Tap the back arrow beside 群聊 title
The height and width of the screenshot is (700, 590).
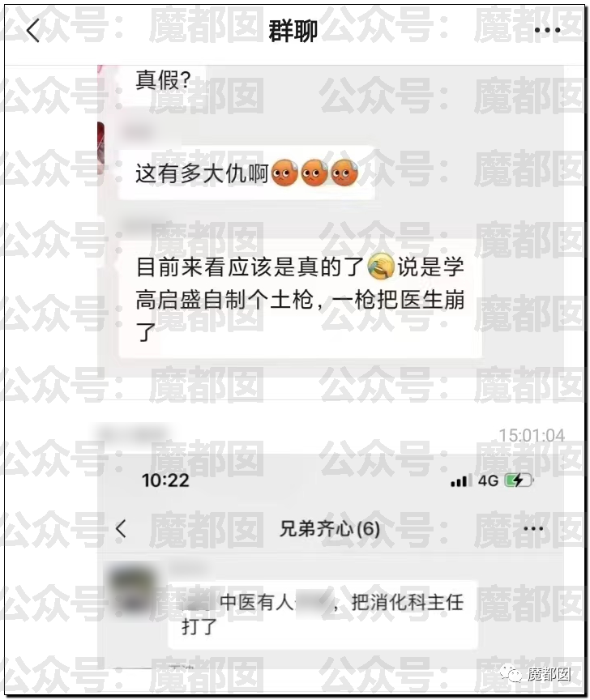tap(33, 32)
